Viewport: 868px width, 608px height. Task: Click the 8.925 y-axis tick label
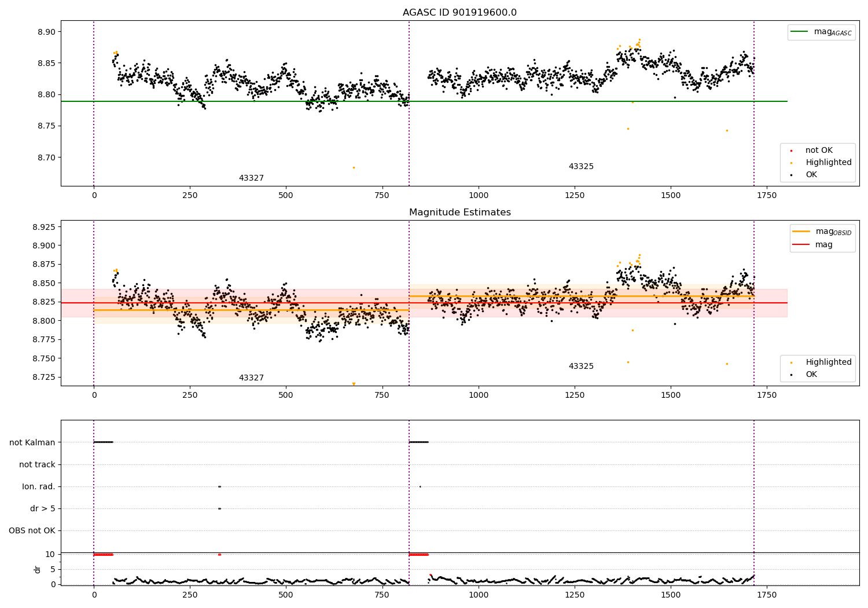pyautogui.click(x=44, y=227)
